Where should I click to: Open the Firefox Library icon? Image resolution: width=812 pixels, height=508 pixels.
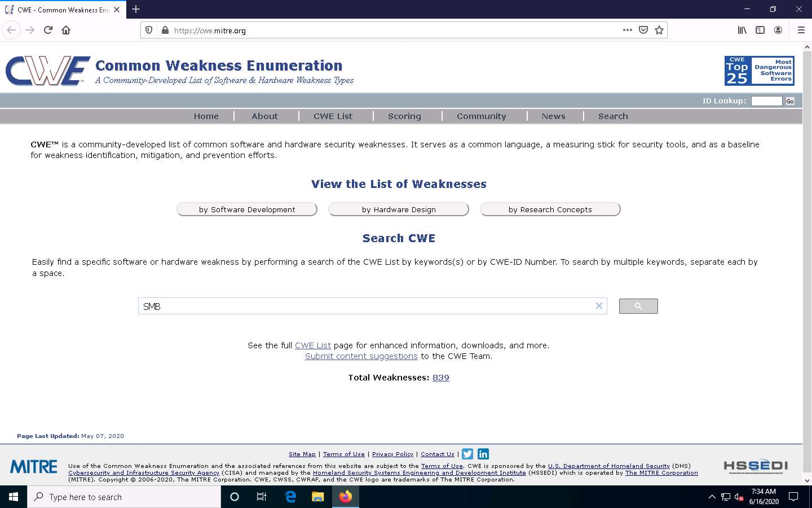(x=742, y=30)
